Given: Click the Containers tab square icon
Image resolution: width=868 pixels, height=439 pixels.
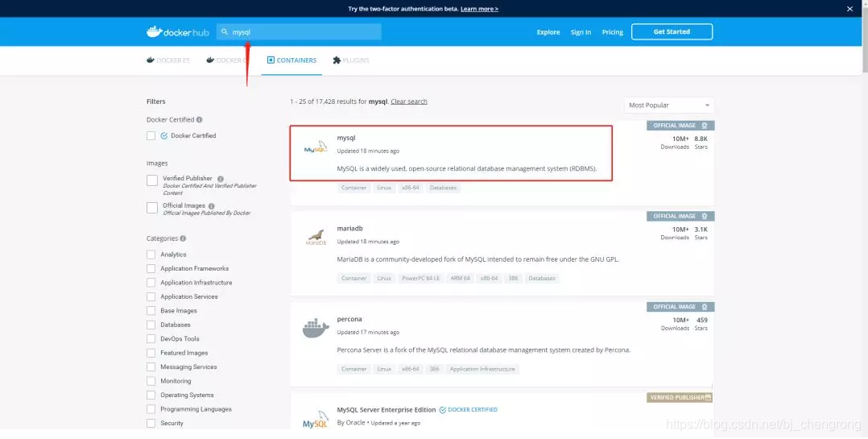Looking at the screenshot, I should [271, 60].
